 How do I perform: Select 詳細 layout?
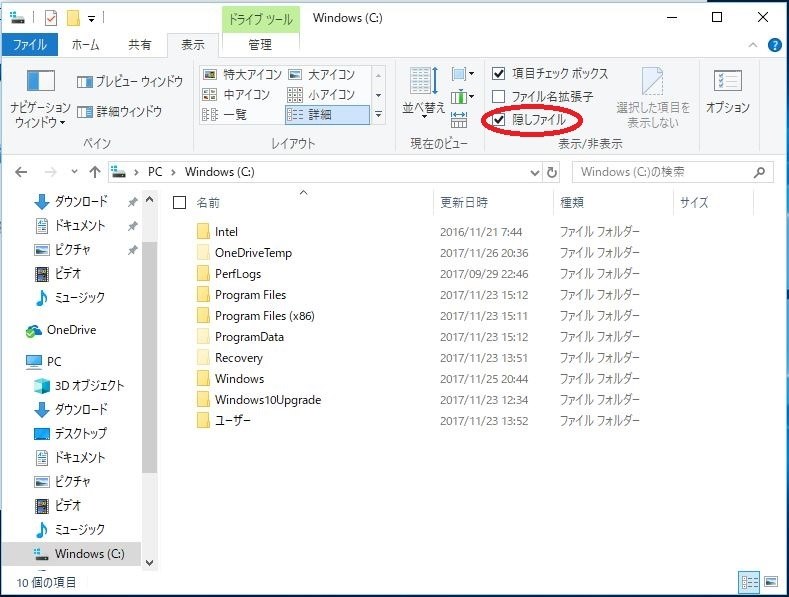click(x=328, y=115)
